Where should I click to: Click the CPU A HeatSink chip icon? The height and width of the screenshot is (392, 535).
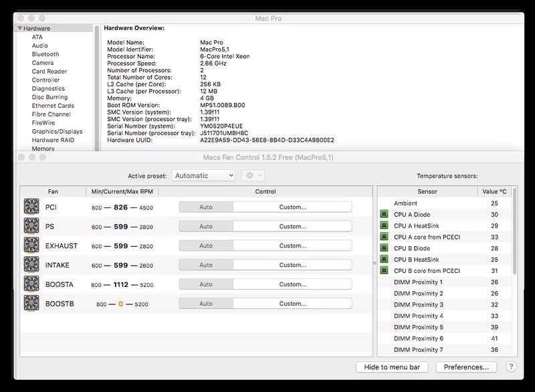(x=384, y=225)
